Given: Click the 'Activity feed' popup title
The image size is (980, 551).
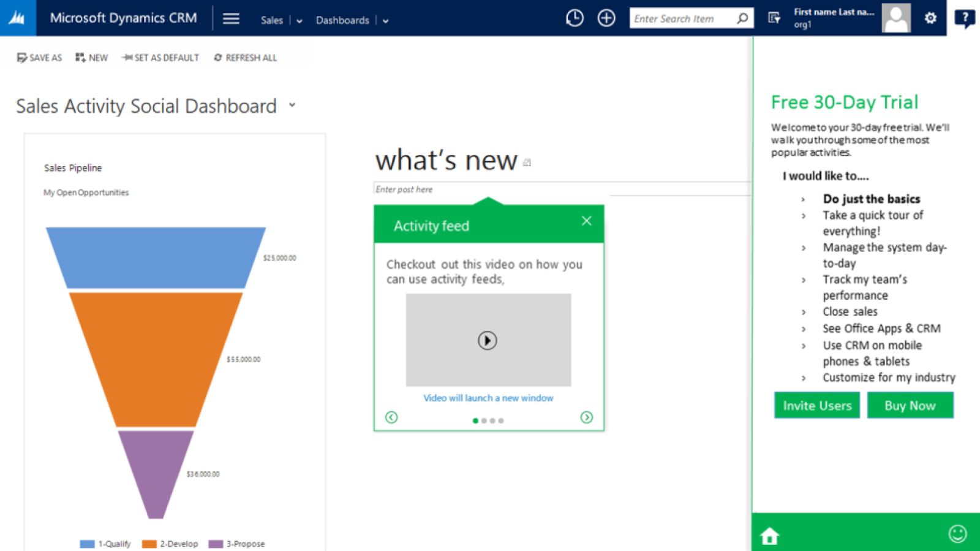Looking at the screenshot, I should point(432,226).
